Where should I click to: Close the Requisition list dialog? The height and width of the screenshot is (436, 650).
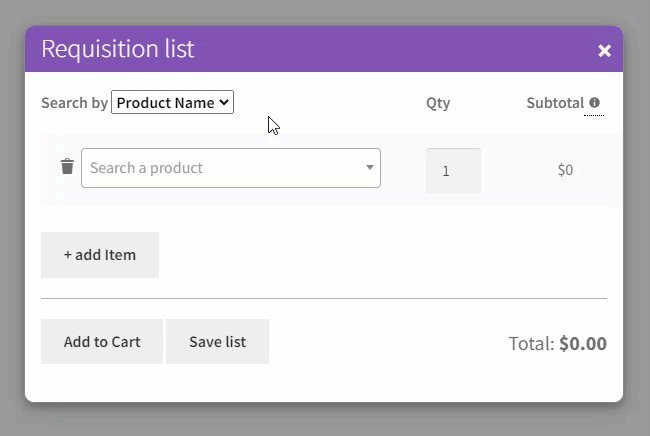pyautogui.click(x=604, y=51)
